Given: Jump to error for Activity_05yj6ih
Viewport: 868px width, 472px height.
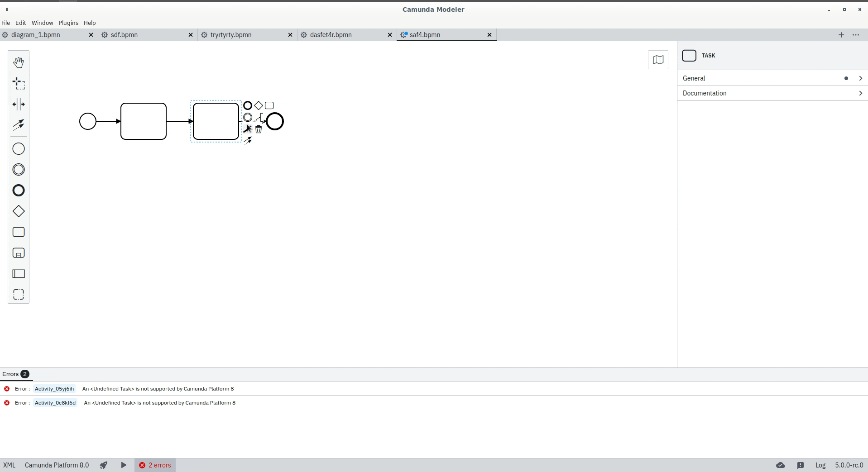Looking at the screenshot, I should 53,388.
